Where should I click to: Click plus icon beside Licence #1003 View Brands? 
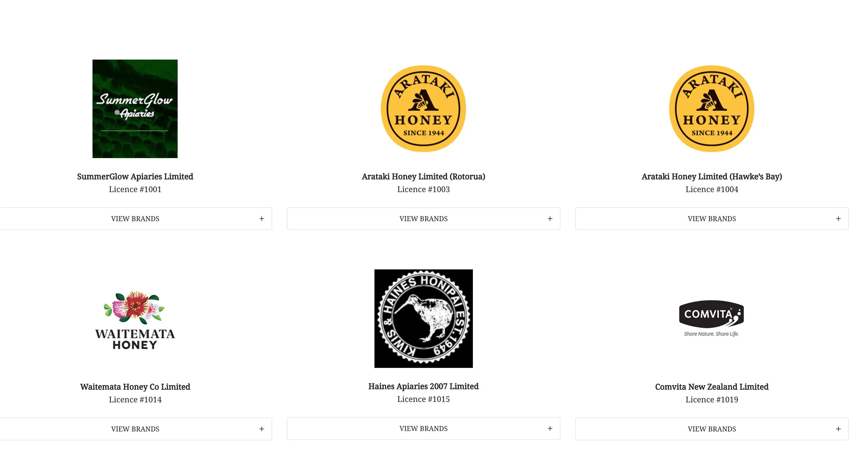(550, 219)
